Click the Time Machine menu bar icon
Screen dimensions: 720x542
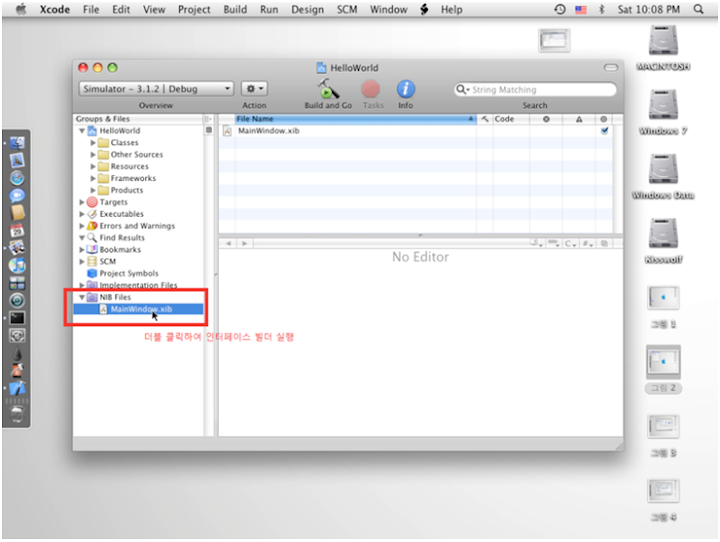click(559, 9)
